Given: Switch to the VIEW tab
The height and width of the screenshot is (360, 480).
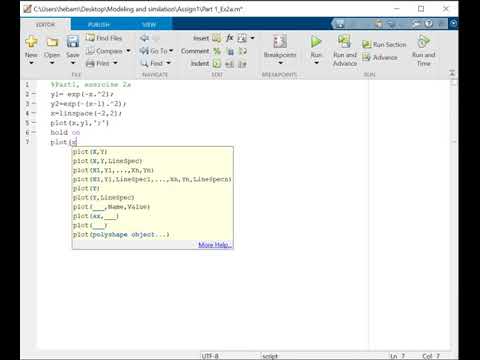Looking at the screenshot, I should point(149,25).
